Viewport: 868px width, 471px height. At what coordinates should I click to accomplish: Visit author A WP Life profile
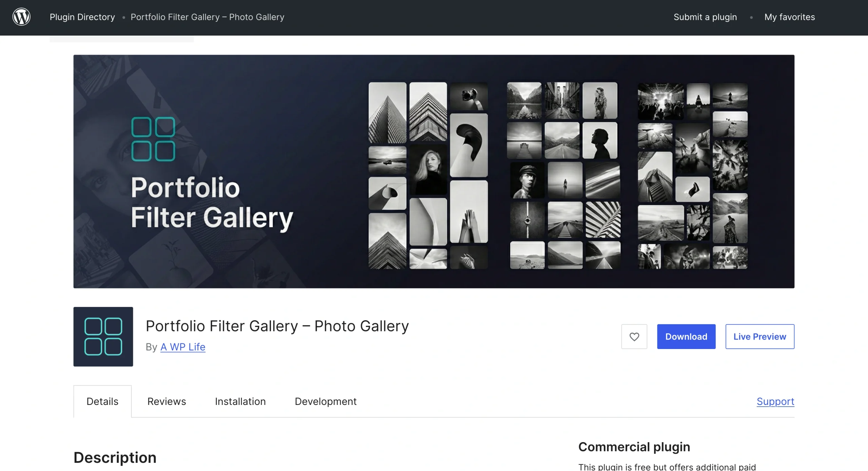[x=183, y=347]
